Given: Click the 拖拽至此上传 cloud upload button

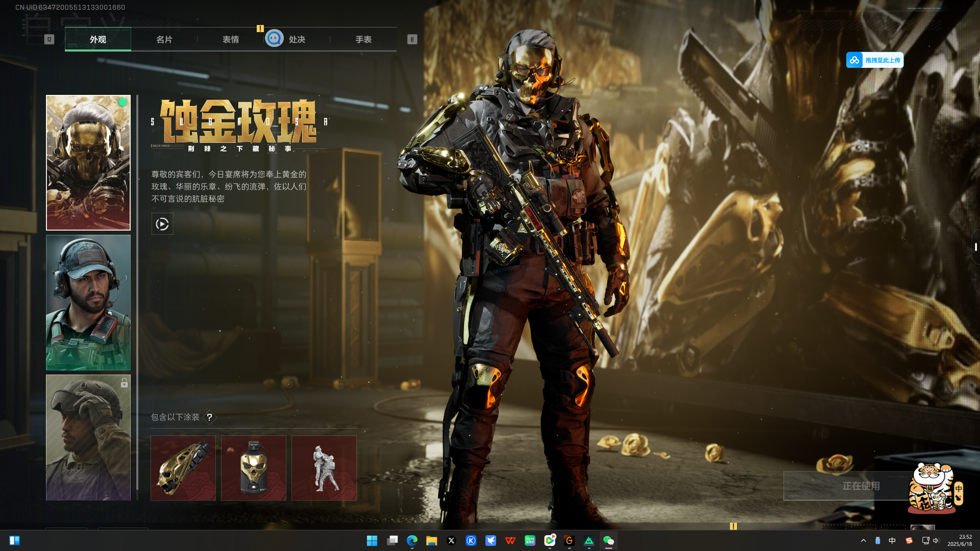Looking at the screenshot, I should click(875, 60).
